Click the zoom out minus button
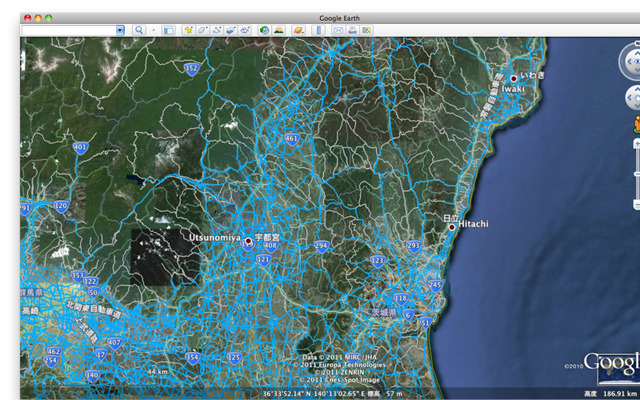The height and width of the screenshot is (400, 640). [x=637, y=203]
